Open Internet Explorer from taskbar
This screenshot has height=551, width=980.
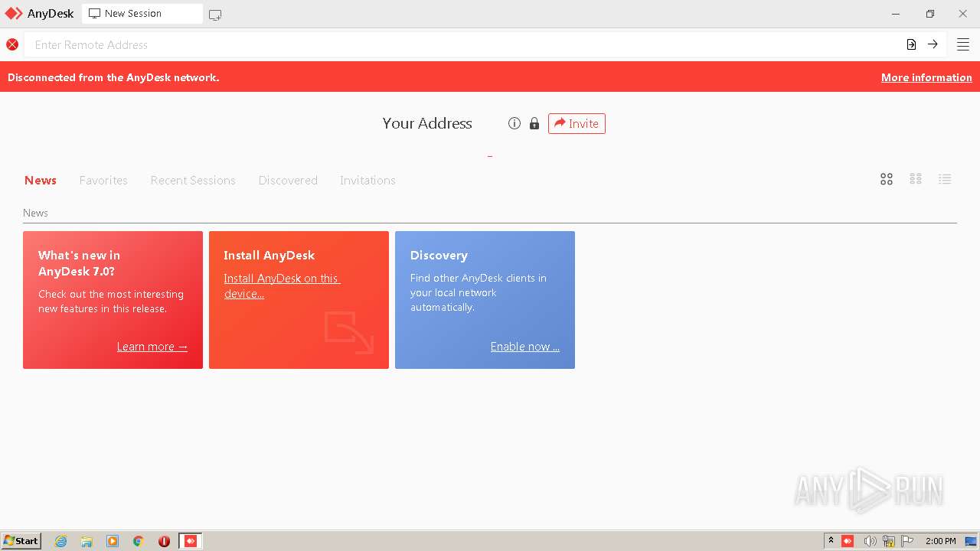pyautogui.click(x=61, y=541)
